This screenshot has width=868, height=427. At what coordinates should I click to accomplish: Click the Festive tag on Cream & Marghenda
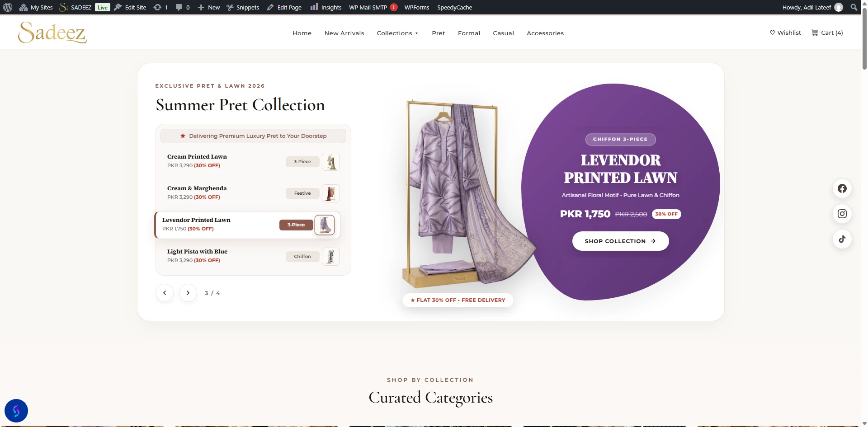(x=302, y=193)
